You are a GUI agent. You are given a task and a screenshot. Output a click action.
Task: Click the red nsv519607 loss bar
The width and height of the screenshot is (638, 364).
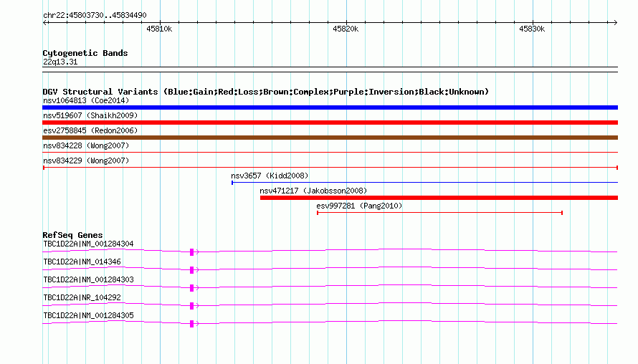coord(330,123)
